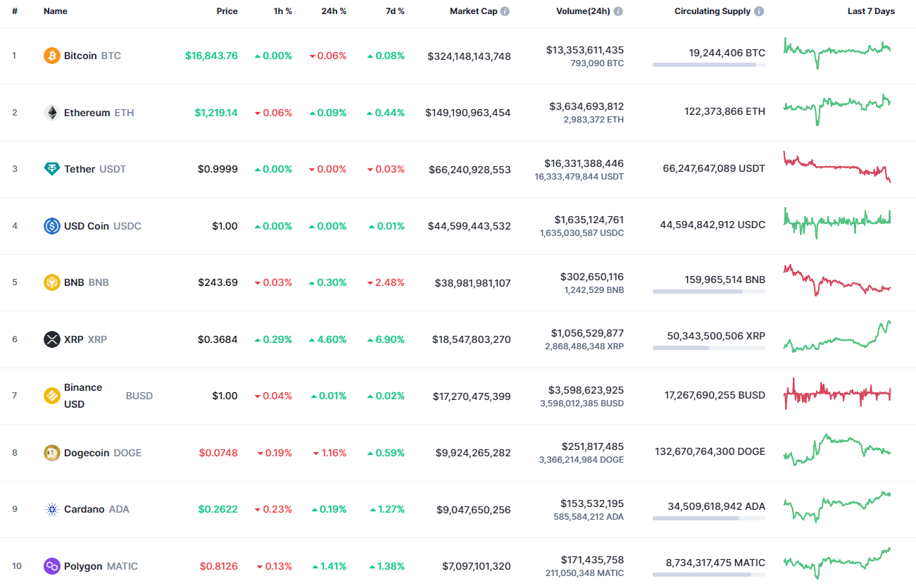This screenshot has height=588, width=916.
Task: Click Bitcoin's circulating supply progress bar
Action: 708,65
